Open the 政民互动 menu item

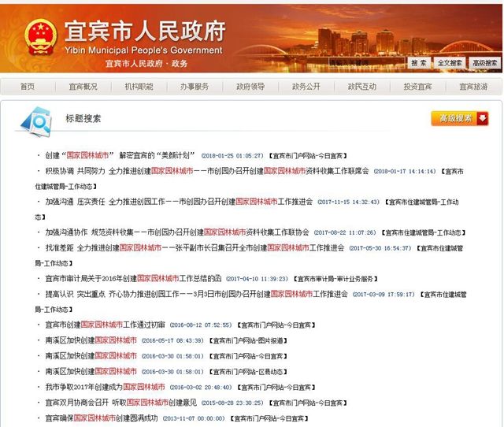click(x=362, y=87)
